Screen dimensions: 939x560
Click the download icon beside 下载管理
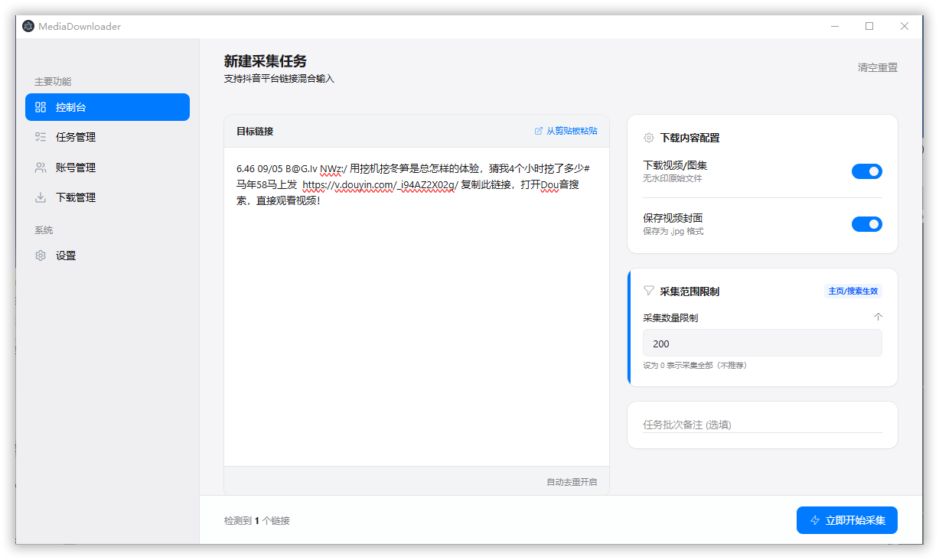pos(41,197)
